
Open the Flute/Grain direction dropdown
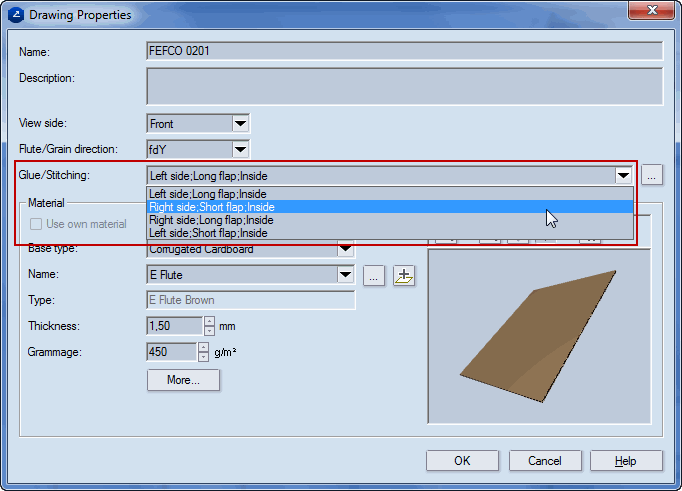point(240,150)
